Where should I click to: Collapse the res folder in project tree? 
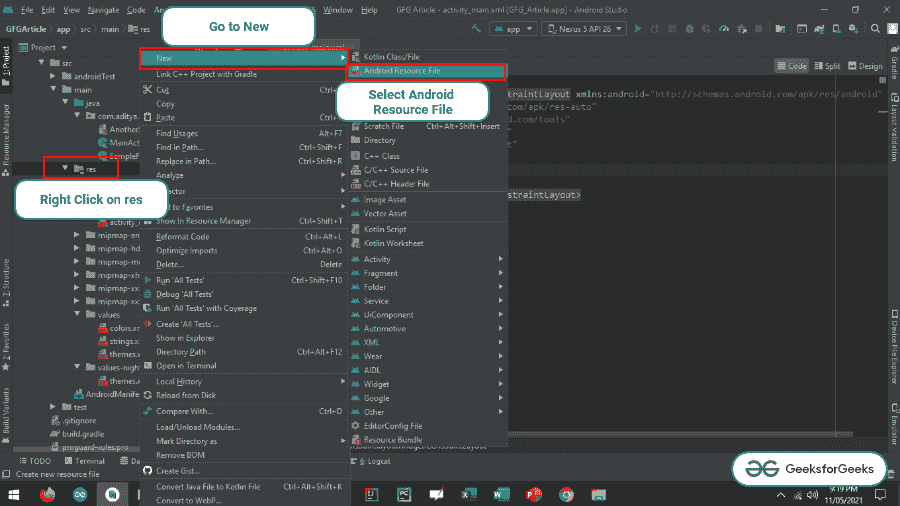click(66, 168)
